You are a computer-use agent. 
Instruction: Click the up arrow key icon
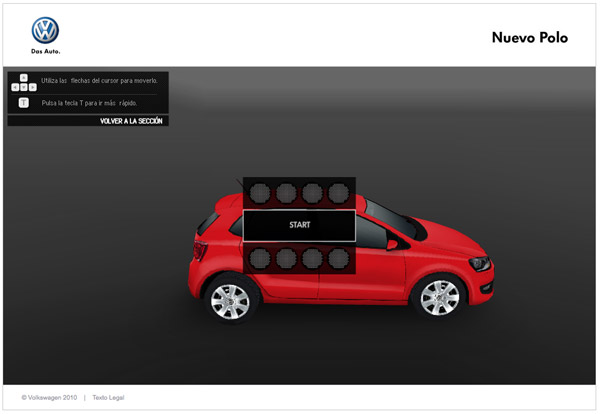pos(24,78)
